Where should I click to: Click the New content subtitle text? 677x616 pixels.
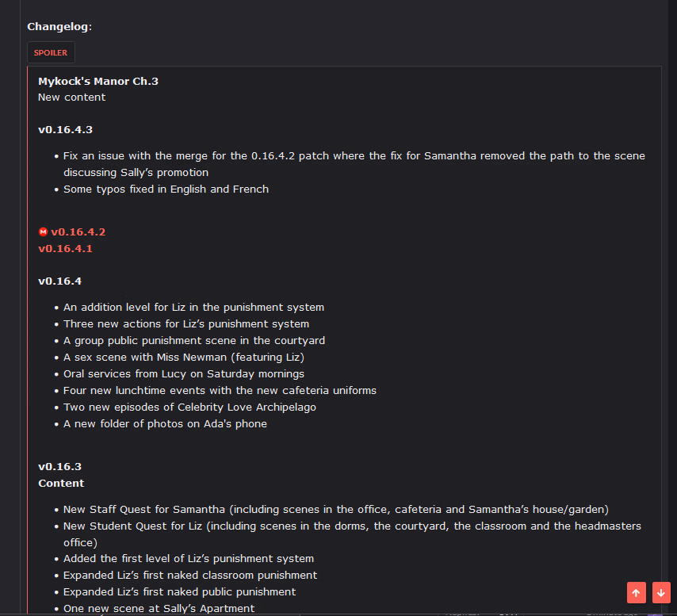71,98
